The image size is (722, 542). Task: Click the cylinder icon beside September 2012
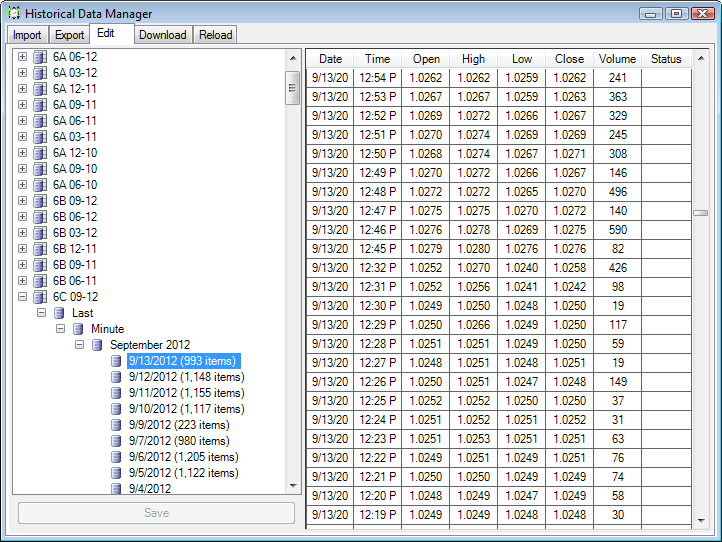(x=97, y=345)
